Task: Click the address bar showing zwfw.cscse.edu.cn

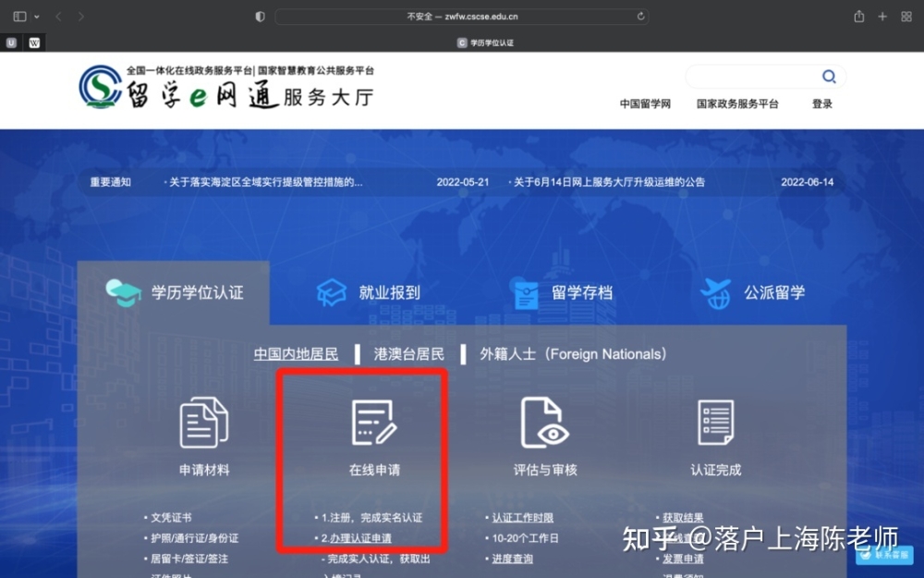Action: pos(462,17)
